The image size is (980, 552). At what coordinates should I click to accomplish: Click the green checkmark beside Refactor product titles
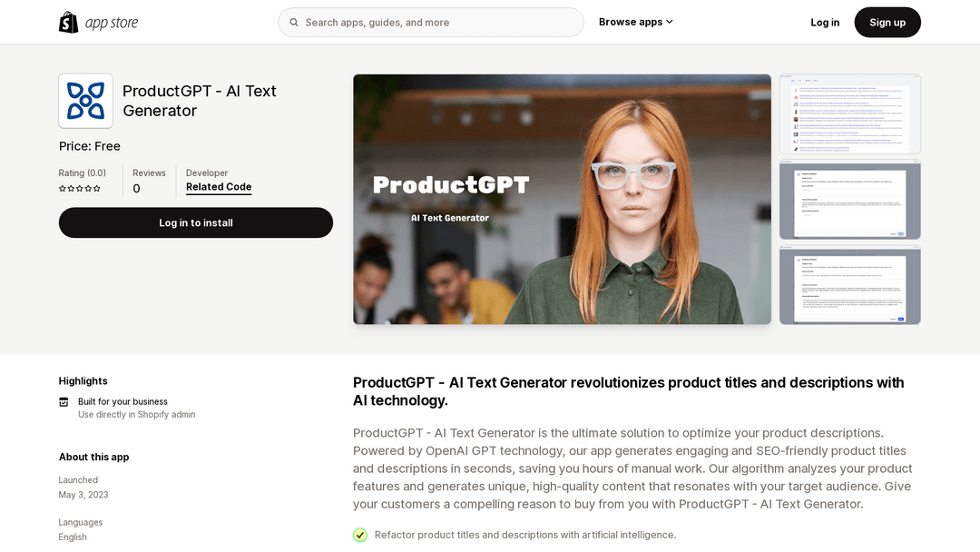click(360, 535)
